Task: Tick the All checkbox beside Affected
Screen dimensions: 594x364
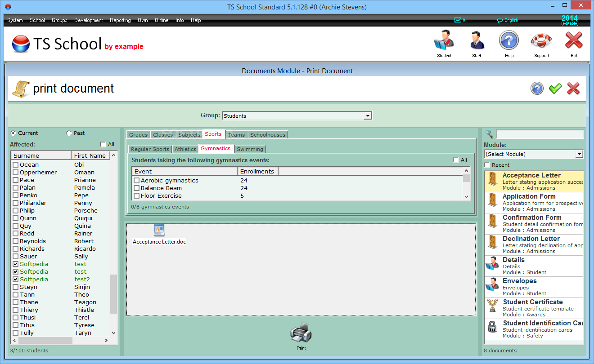Action: coord(103,144)
